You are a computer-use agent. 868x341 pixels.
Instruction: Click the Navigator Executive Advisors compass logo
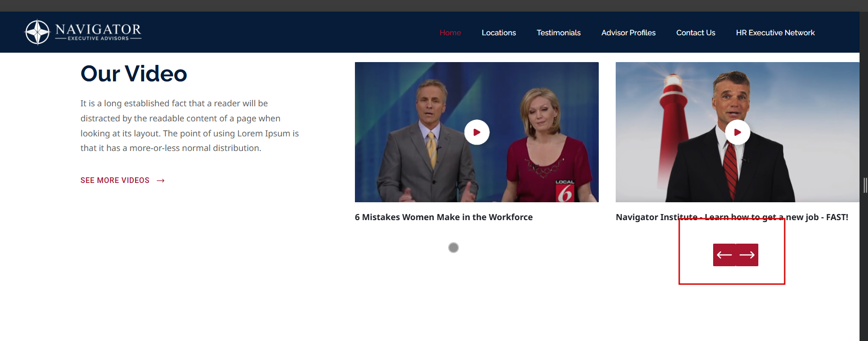click(83, 32)
